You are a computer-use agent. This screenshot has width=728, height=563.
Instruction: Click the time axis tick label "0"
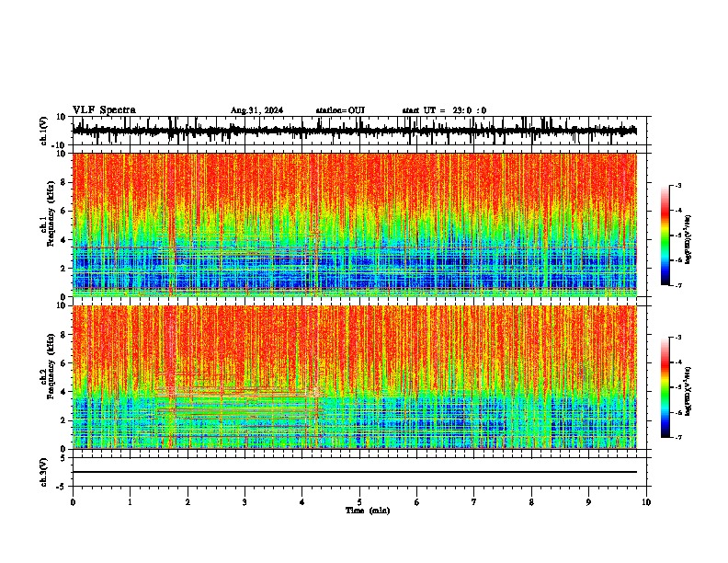[73, 502]
